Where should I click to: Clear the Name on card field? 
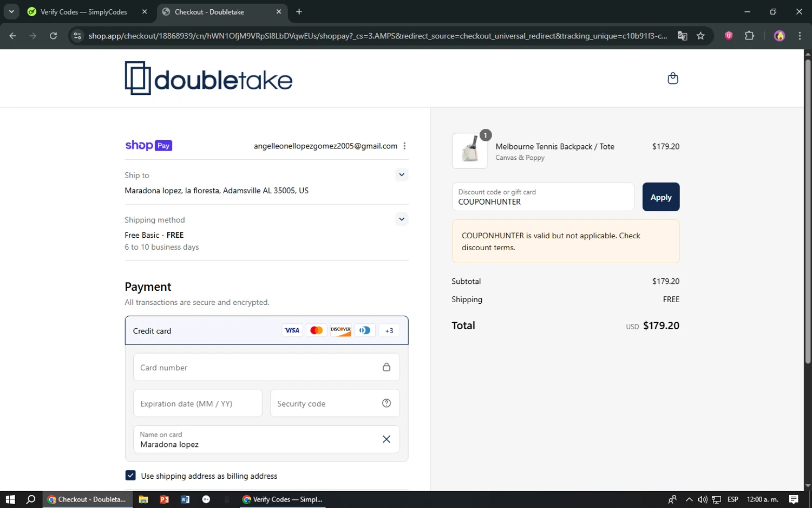coord(387,439)
